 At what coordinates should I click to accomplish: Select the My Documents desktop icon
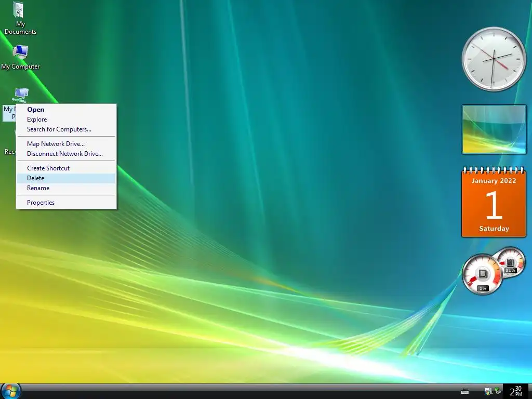tap(20, 18)
